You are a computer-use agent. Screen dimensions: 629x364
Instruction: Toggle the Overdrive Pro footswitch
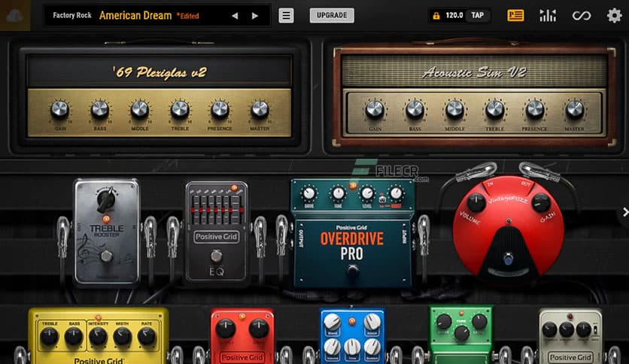click(x=353, y=271)
